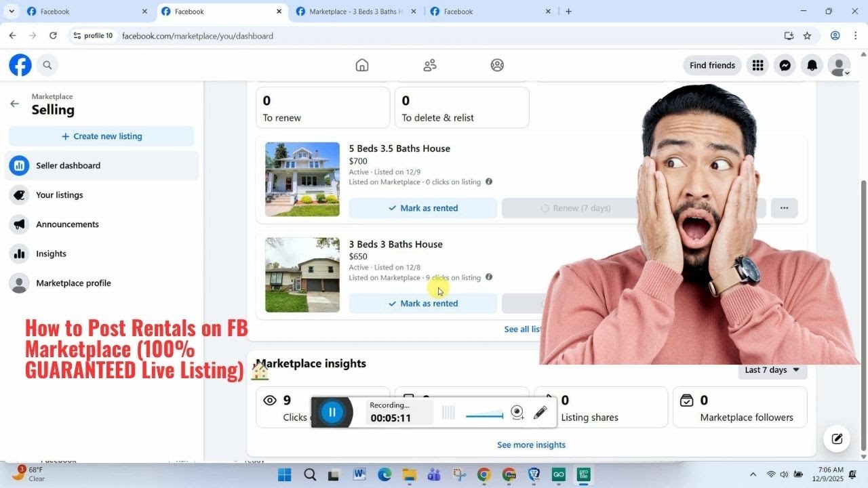
Task: Open the Marketplace followers insight card
Action: (x=740, y=407)
